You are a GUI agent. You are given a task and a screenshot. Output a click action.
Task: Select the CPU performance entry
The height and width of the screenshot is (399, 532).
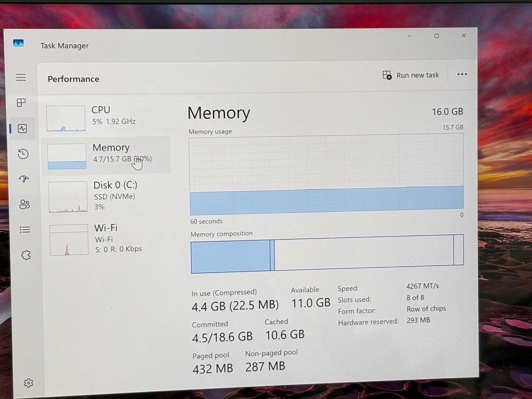pos(106,118)
